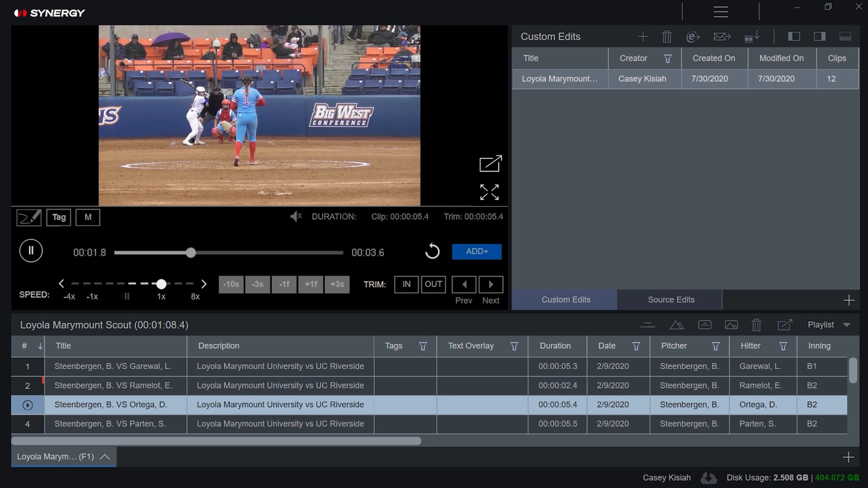
Task: Pop out video to separate window
Action: (x=490, y=164)
